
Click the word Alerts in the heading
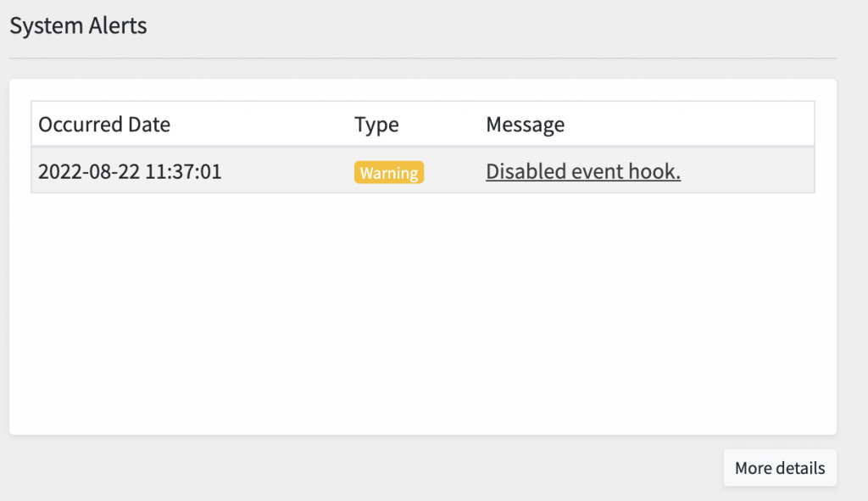115,25
